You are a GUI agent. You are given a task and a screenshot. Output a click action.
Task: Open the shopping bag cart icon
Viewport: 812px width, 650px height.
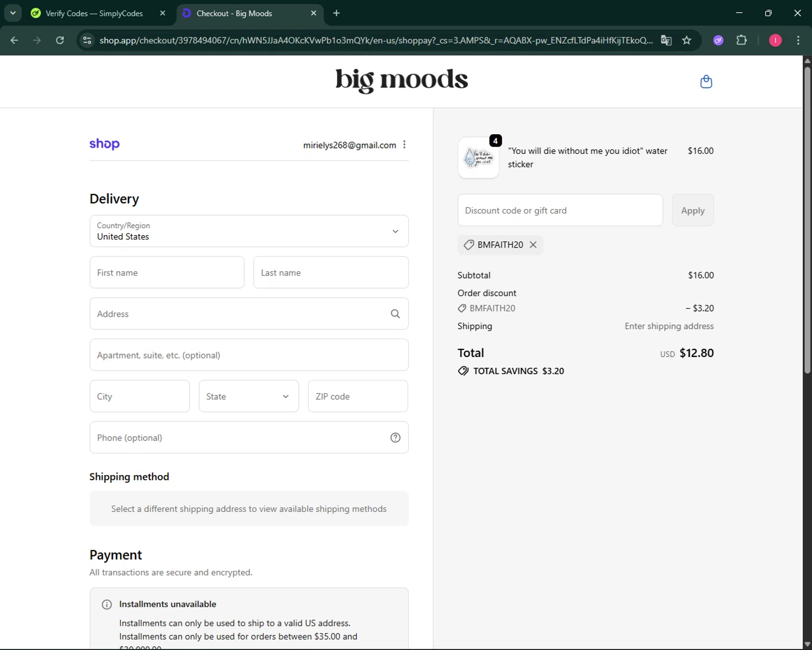(x=706, y=82)
